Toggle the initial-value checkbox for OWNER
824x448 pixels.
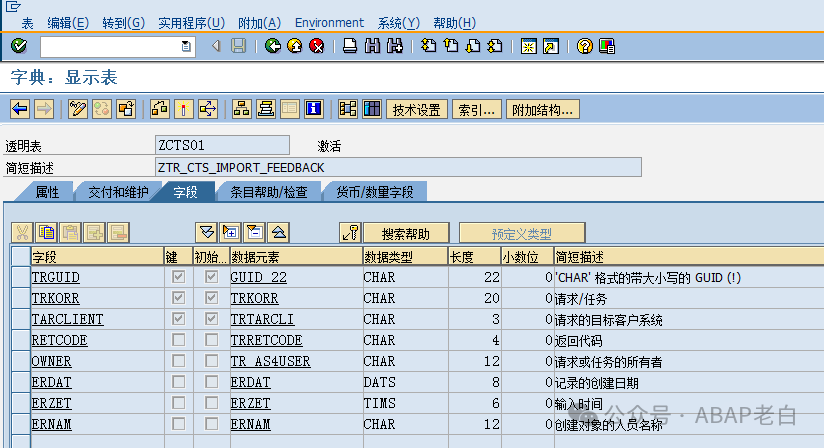coord(211,361)
